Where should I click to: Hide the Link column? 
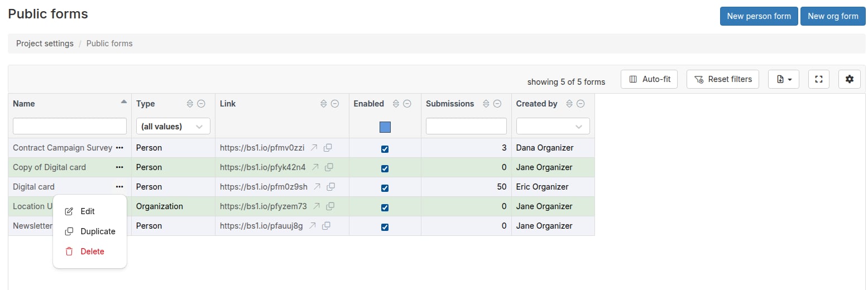[335, 104]
